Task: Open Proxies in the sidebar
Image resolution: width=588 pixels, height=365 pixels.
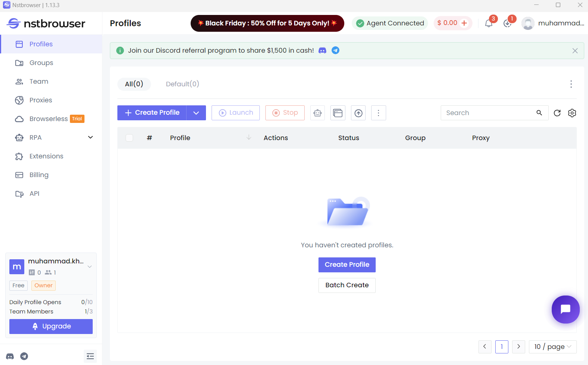Action: (x=51, y=100)
